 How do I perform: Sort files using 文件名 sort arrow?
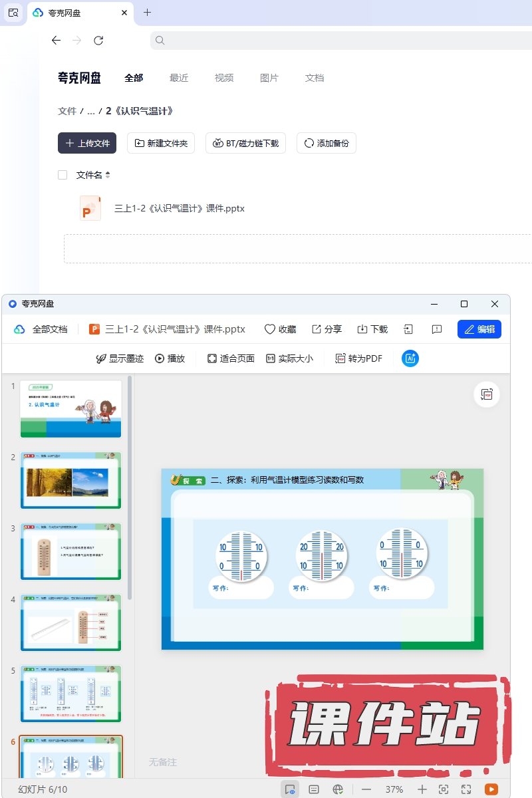point(108,175)
